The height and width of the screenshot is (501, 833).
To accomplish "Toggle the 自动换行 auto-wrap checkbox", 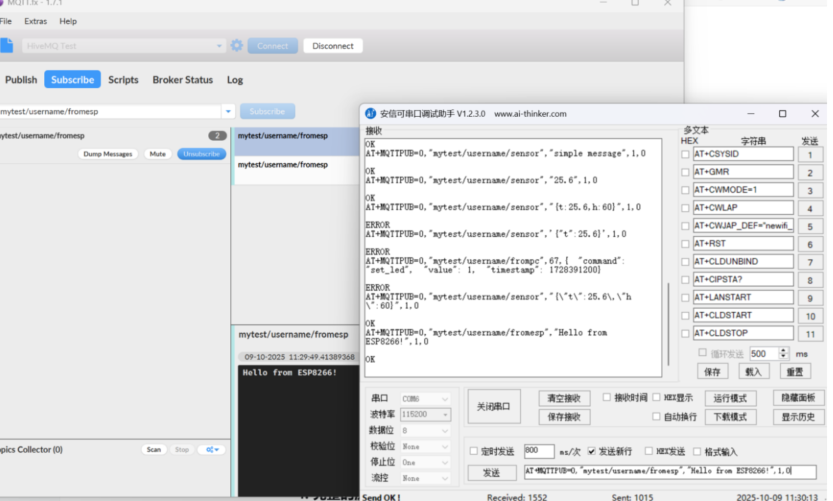I will [656, 417].
